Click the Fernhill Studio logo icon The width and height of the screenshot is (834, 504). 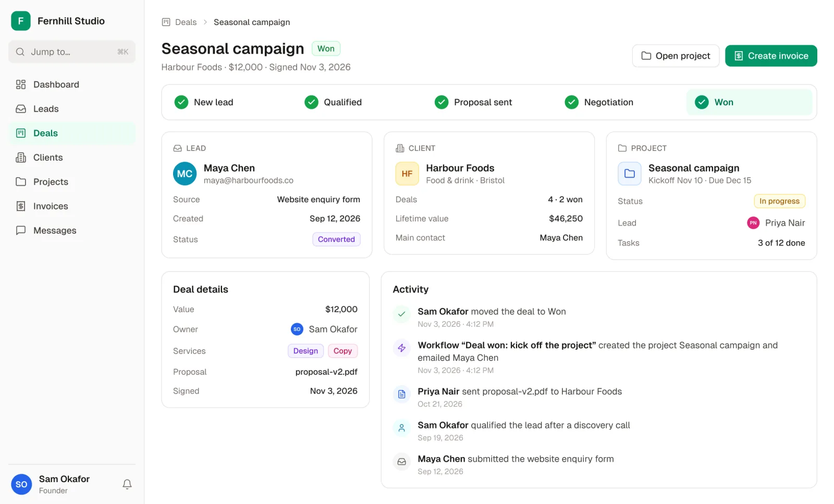click(21, 21)
